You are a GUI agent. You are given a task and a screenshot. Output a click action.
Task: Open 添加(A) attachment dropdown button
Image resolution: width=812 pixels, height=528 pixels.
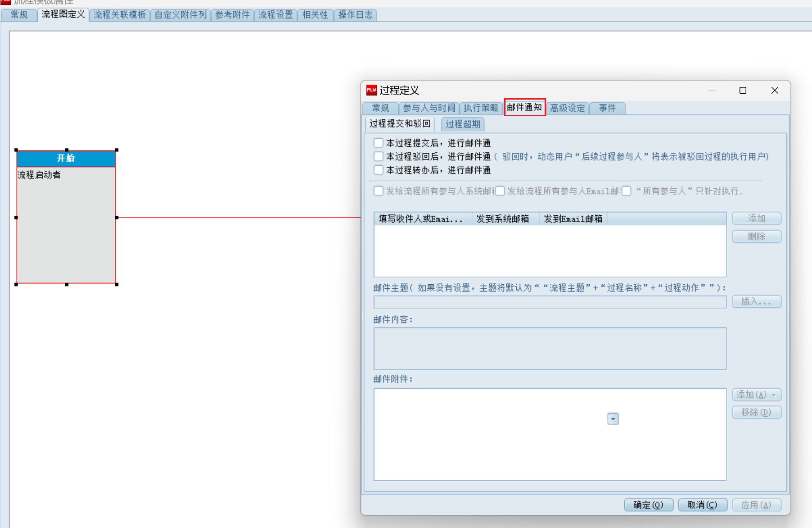pyautogui.click(x=757, y=395)
